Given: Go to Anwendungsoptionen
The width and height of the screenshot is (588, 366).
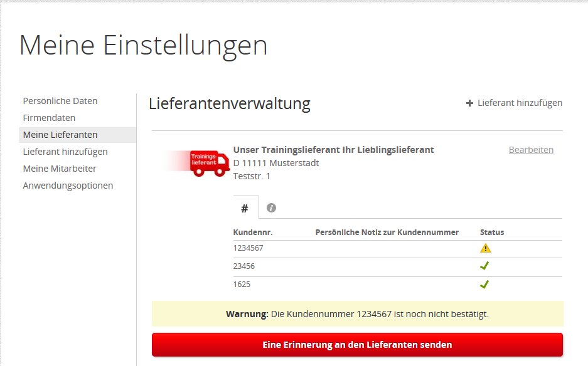Looking at the screenshot, I should point(68,186).
